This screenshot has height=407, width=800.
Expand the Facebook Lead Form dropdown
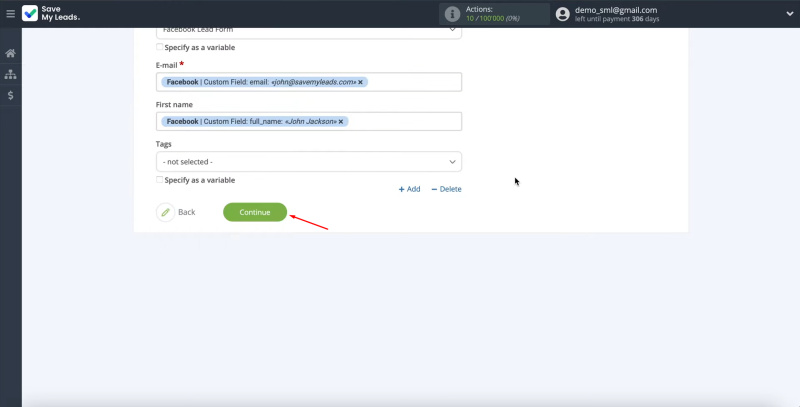click(x=309, y=31)
